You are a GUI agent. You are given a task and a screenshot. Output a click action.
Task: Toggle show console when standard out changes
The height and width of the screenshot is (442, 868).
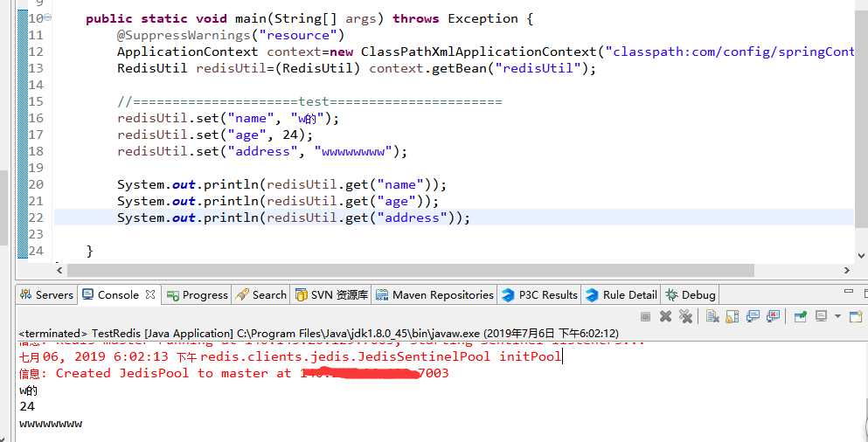point(753,316)
